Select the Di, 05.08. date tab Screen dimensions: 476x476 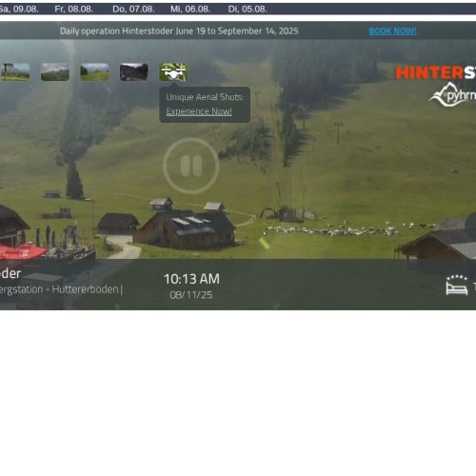248,9
